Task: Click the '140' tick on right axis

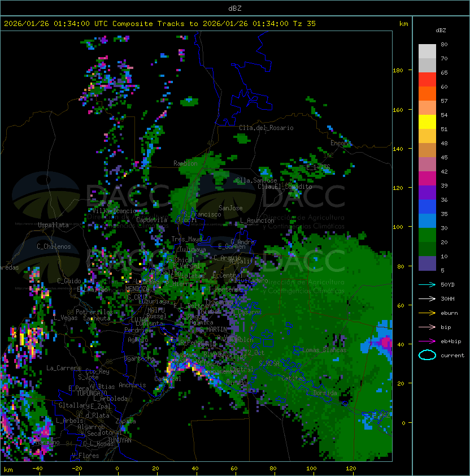Action: point(398,149)
